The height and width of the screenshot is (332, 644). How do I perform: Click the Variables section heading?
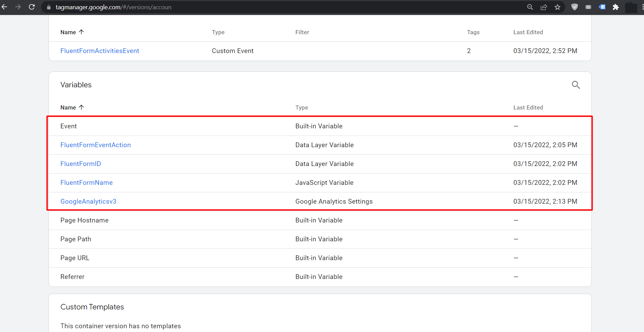pos(76,85)
